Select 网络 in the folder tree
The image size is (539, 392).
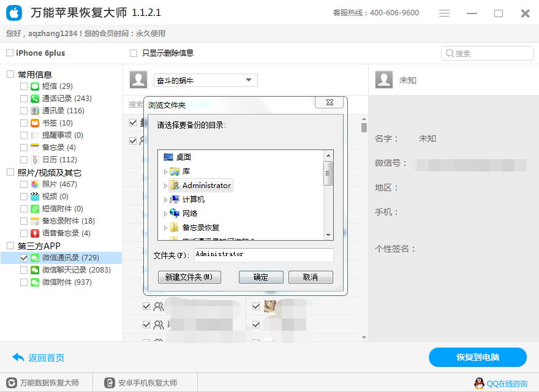190,214
